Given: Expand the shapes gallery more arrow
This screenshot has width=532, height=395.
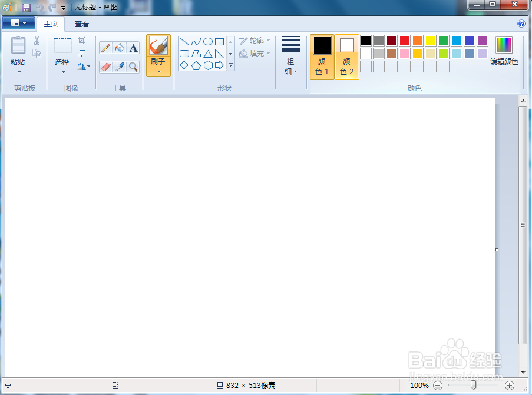Looking at the screenshot, I should tap(230, 65).
